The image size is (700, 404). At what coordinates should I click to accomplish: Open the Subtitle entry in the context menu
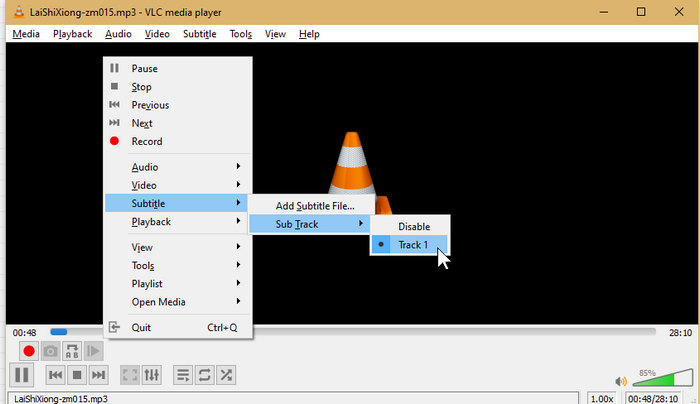[x=178, y=204]
